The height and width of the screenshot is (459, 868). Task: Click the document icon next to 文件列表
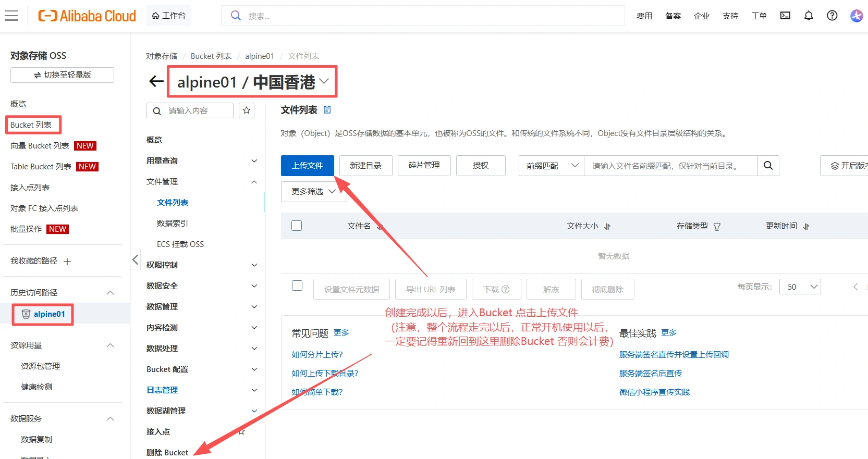(x=327, y=110)
